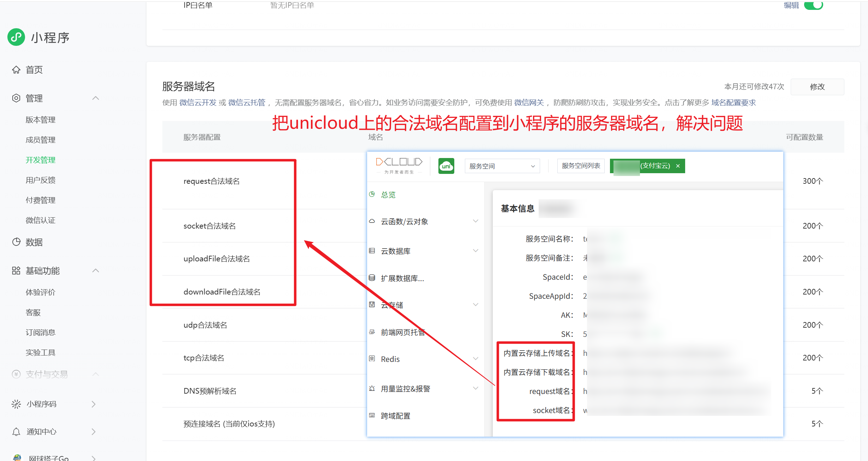This screenshot has height=461, width=868.
Task: Collapse the 管理 sidebar section
Action: click(95, 98)
